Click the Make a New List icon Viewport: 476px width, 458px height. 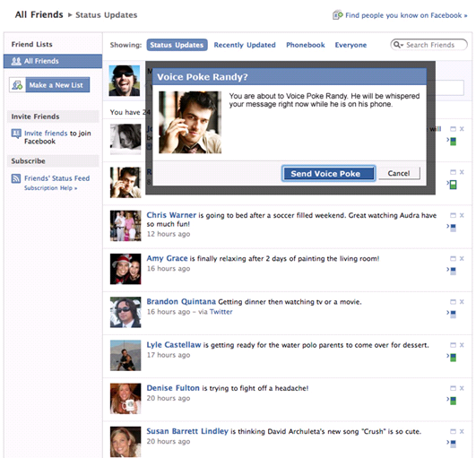pos(17,84)
